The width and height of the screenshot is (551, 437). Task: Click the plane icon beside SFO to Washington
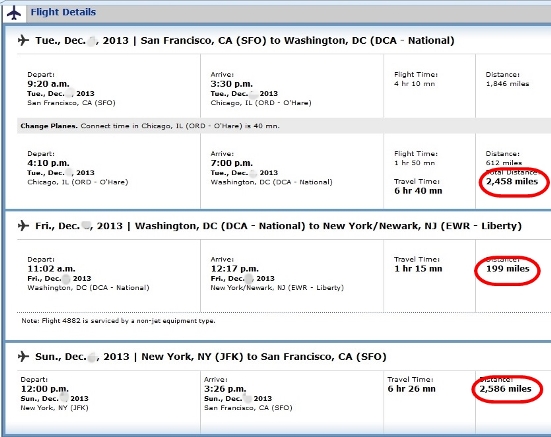tap(23, 40)
